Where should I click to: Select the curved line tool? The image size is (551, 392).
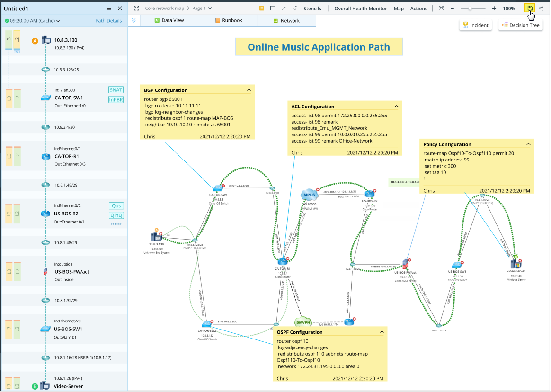294,8
